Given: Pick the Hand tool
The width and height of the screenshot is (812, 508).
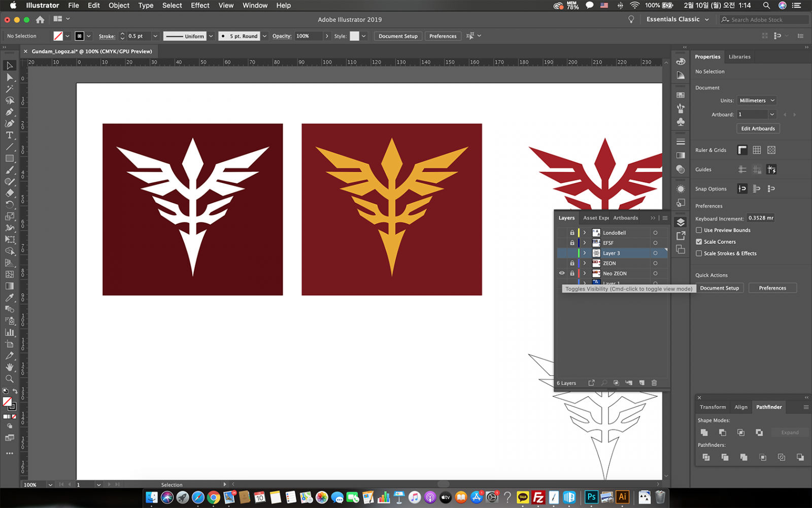Looking at the screenshot, I should [10, 367].
